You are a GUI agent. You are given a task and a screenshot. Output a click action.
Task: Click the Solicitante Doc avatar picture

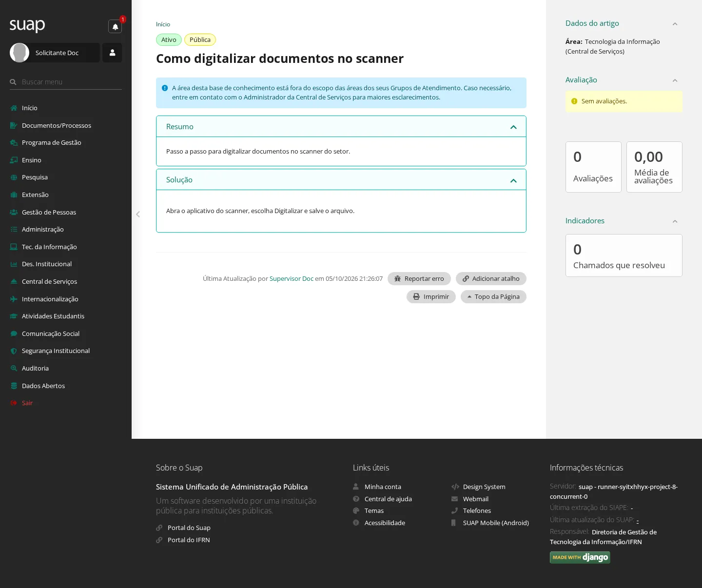click(x=19, y=53)
